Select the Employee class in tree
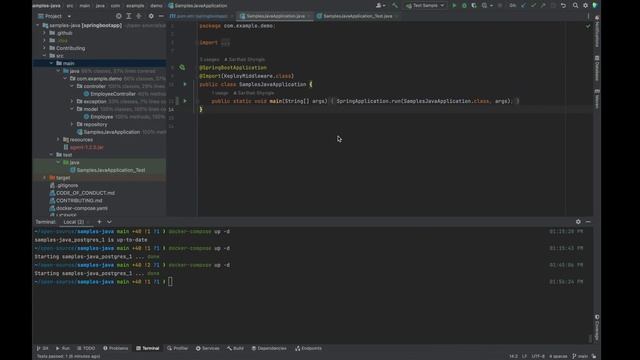Screen dimensions: 640x360 coord(101,117)
